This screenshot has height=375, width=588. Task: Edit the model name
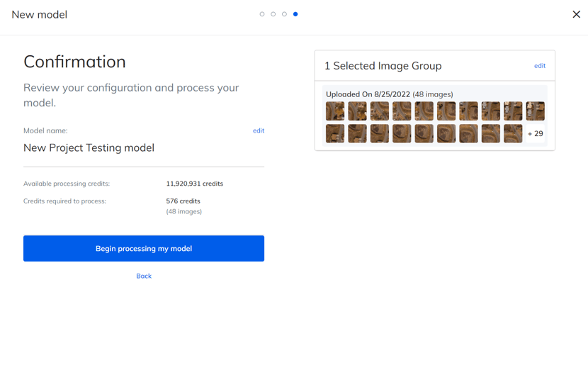259,130
